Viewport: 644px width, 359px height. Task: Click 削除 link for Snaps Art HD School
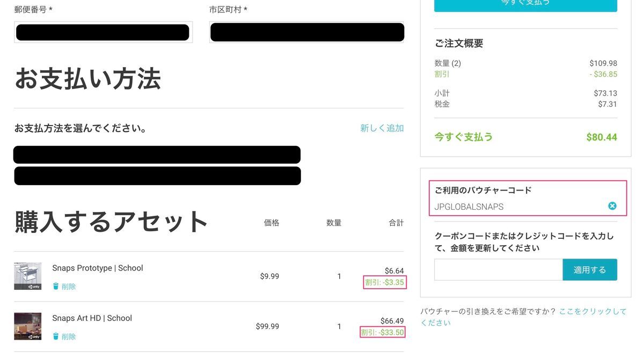[x=69, y=336]
